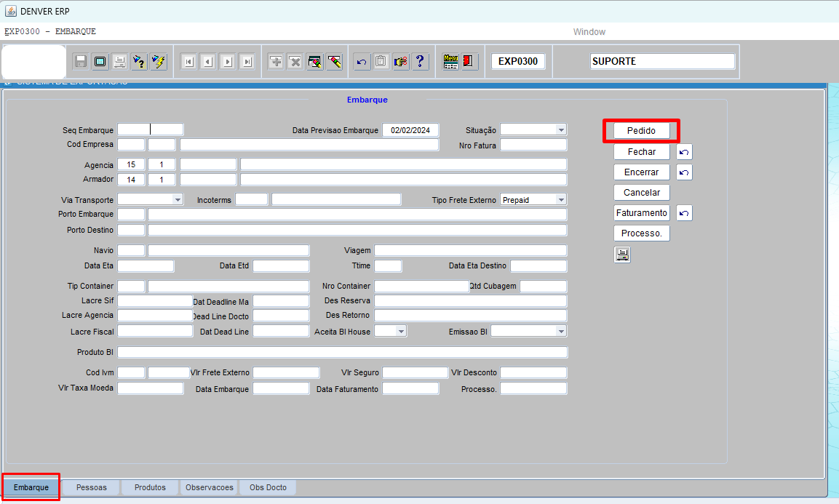Image resolution: width=839 pixels, height=504 pixels.
Task: Click the Save diskette icon in toolbar
Action: pyautogui.click(x=81, y=62)
